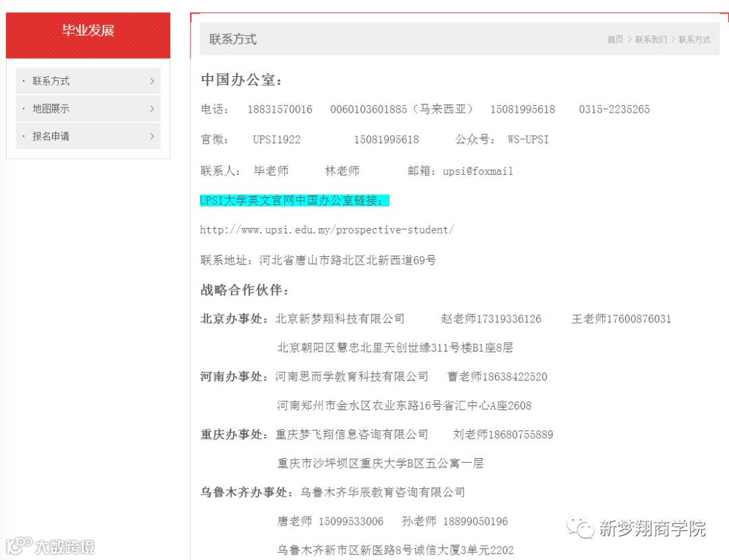Click the highlighted UPSI大学英文官网中国办公室链接 text
The height and width of the screenshot is (560, 729).
coord(294,200)
